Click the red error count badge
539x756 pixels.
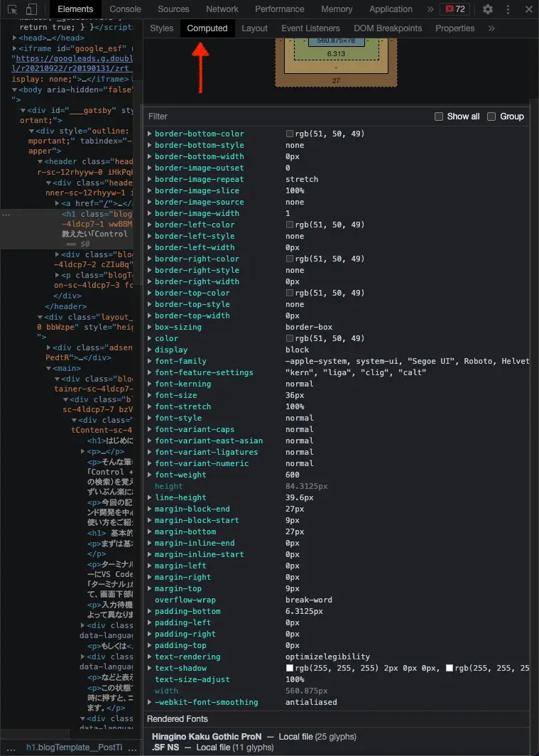(454, 9)
